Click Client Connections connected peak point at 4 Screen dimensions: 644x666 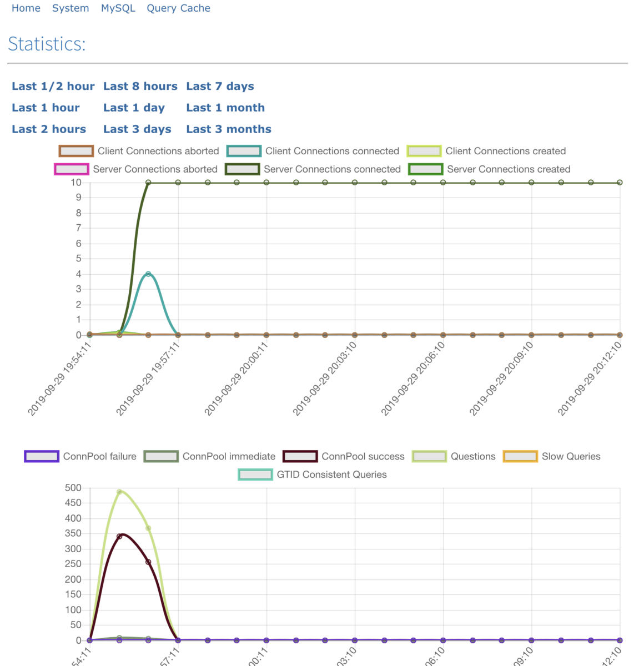pyautogui.click(x=148, y=274)
